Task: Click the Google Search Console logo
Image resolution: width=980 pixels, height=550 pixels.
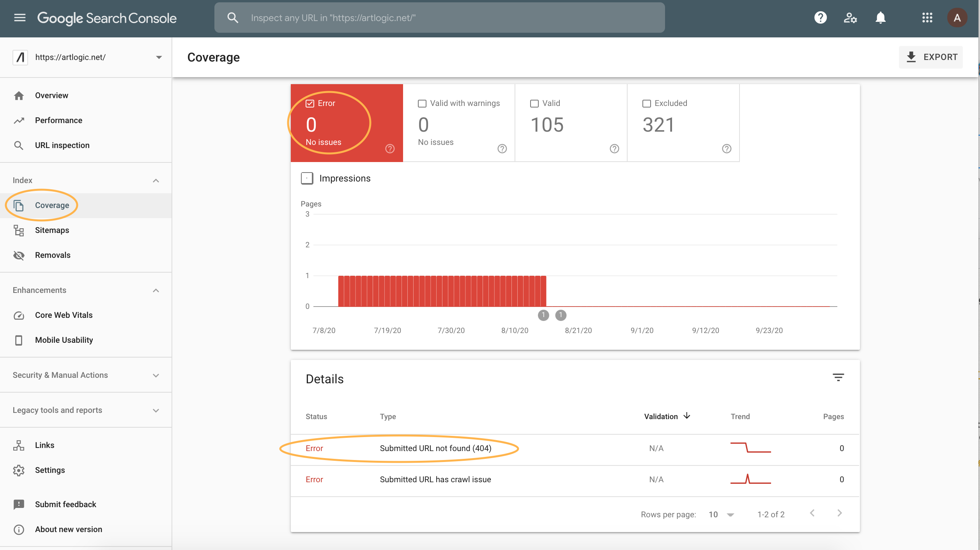Action: [107, 18]
